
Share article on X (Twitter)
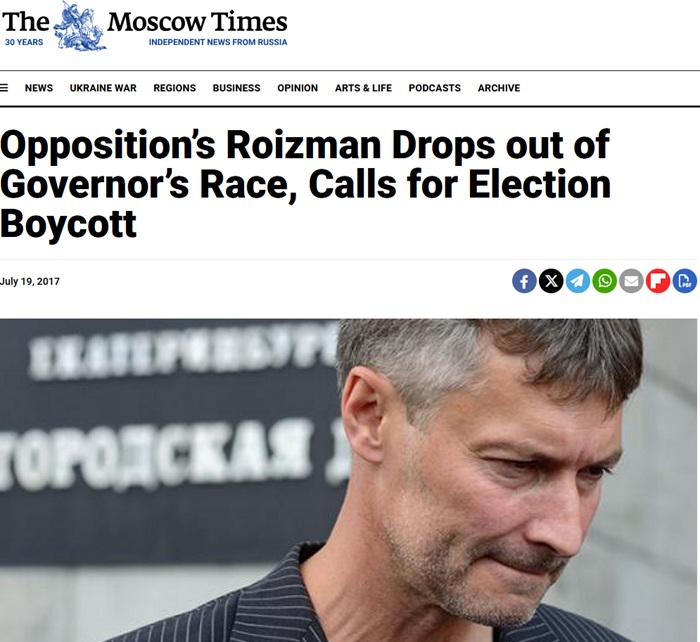pyautogui.click(x=551, y=281)
